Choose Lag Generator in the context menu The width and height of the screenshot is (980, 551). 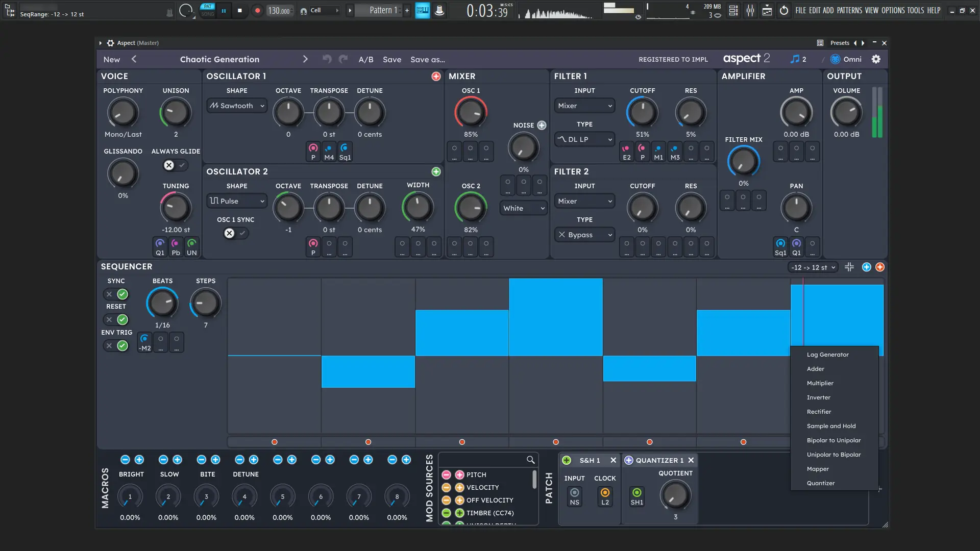(827, 355)
